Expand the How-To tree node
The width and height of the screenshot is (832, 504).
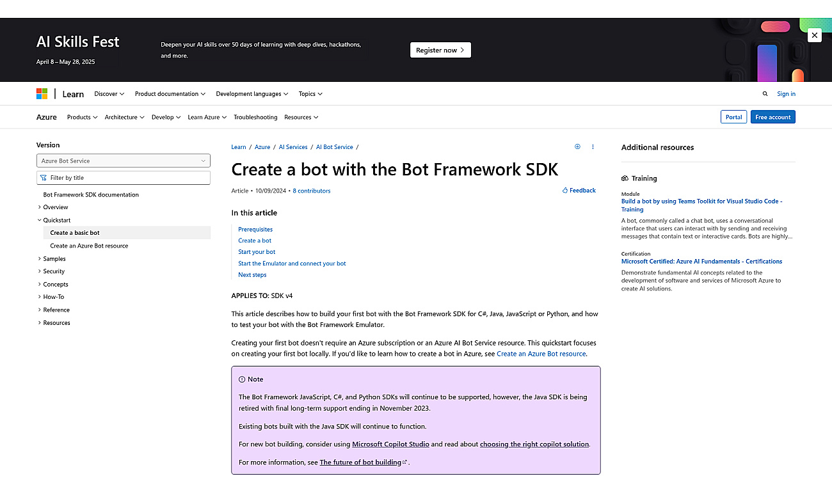tap(40, 297)
